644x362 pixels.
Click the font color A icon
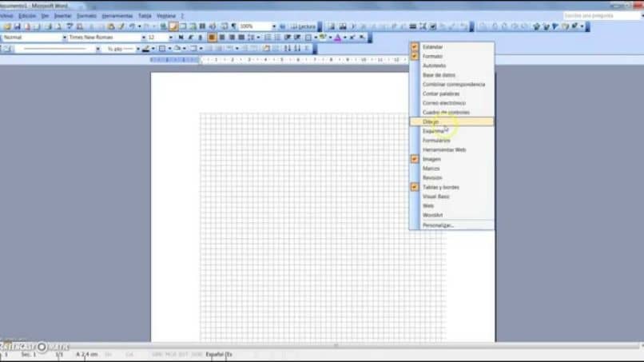(338, 38)
